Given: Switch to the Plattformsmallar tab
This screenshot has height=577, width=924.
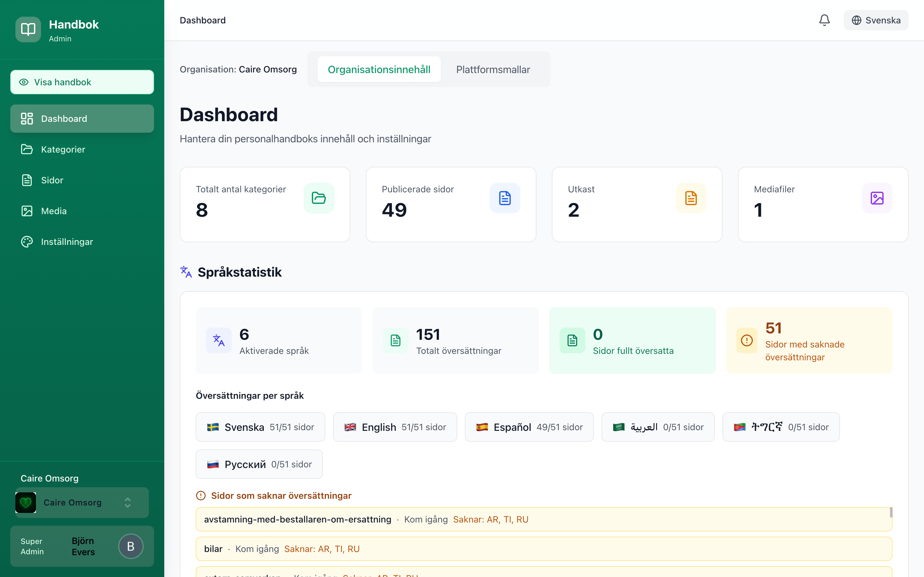Looking at the screenshot, I should point(492,70).
